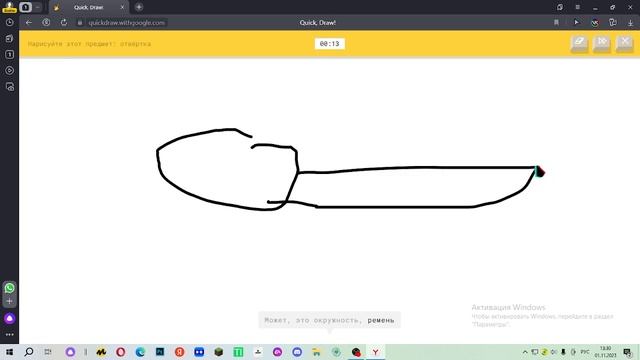The height and width of the screenshot is (360, 640).
Task: Click on the drawing canvas handle shape
Action: [227, 169]
